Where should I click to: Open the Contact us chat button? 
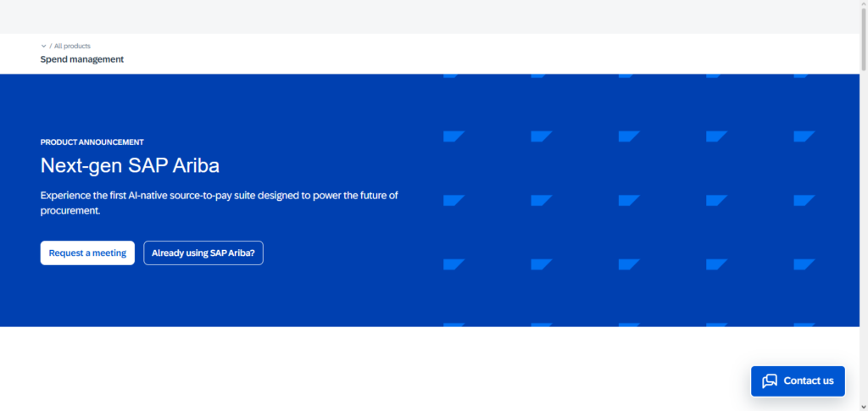click(x=798, y=381)
